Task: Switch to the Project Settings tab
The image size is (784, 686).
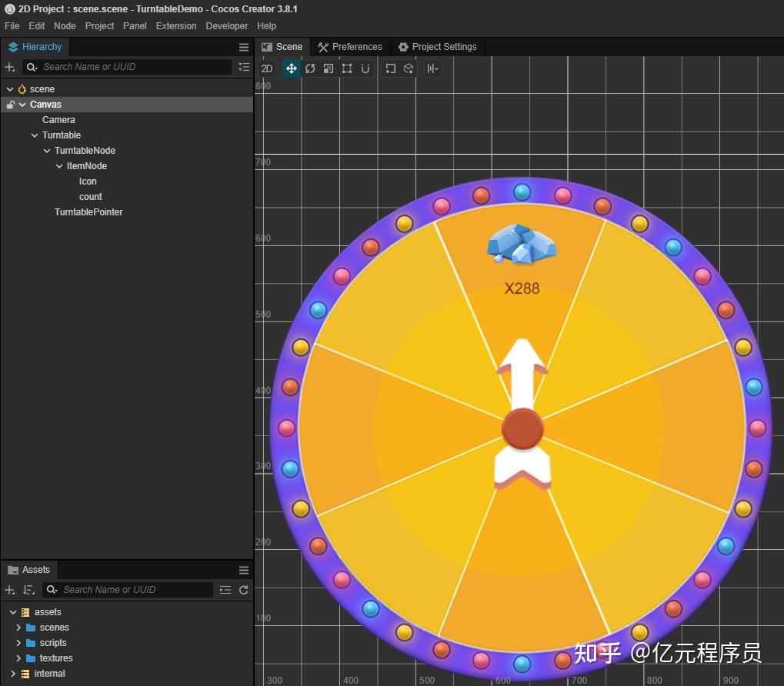Action: [438, 47]
